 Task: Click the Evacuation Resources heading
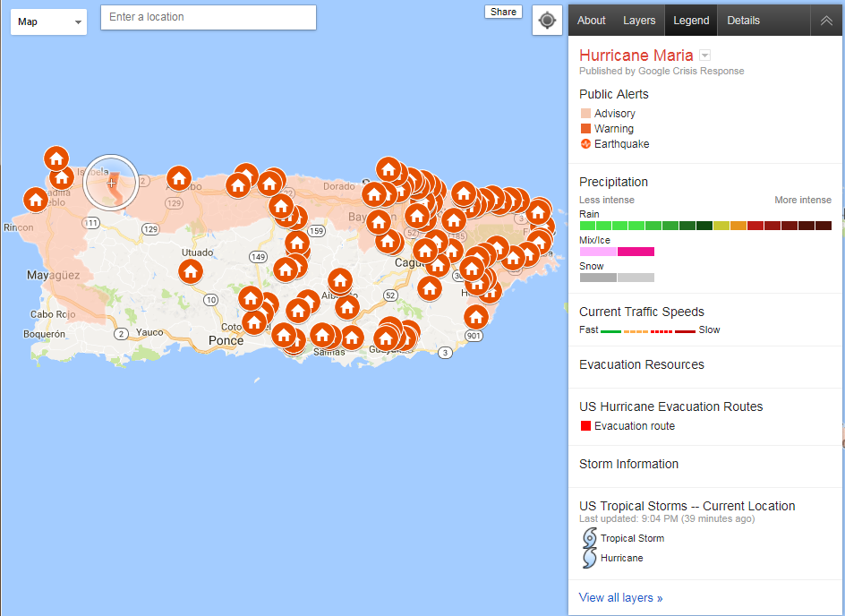tap(641, 365)
